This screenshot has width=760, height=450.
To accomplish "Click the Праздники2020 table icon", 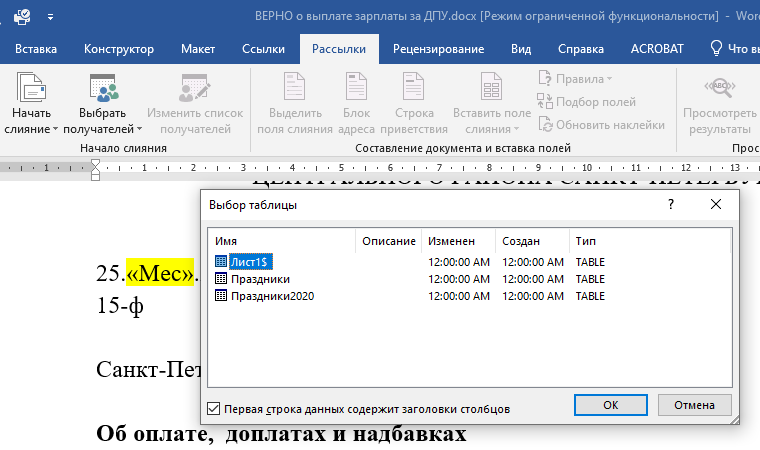I will tap(221, 295).
